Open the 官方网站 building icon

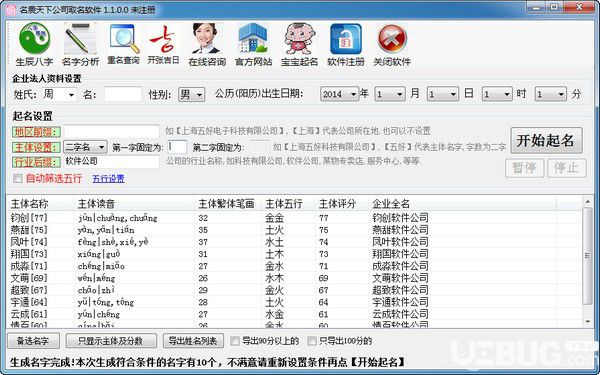(253, 44)
